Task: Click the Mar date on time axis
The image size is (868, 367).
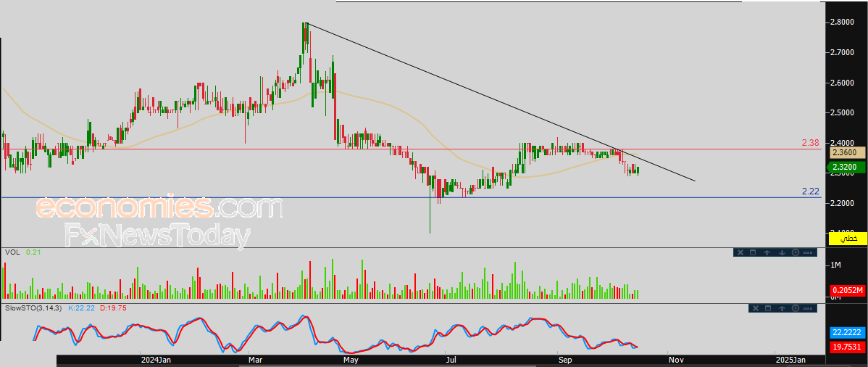Action: [255, 360]
